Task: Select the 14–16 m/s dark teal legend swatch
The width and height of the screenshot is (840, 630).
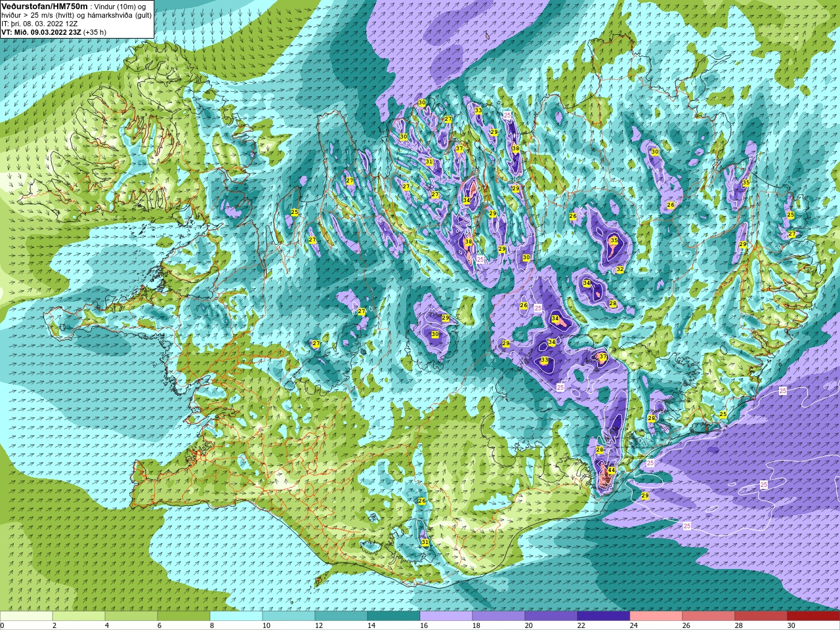Action: (394, 616)
